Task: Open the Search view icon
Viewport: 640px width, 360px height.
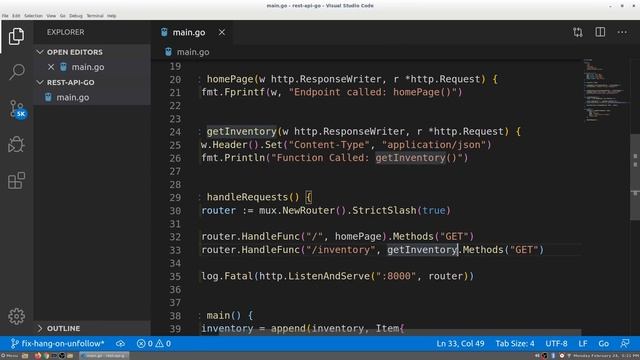Action: pos(16,72)
